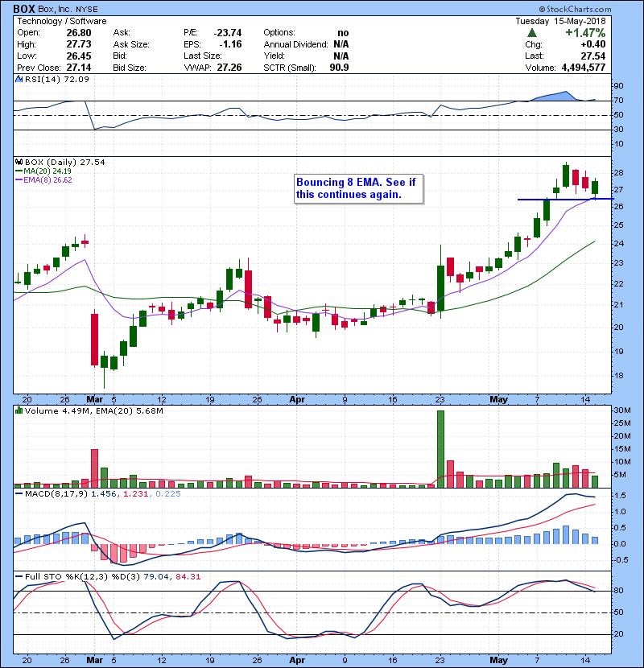644x668 pixels.
Task: Select the Low value 26.45
Action: tap(79, 56)
